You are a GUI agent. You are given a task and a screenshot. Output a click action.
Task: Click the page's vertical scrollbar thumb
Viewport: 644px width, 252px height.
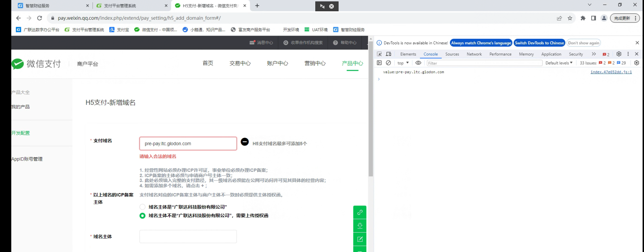(371, 109)
